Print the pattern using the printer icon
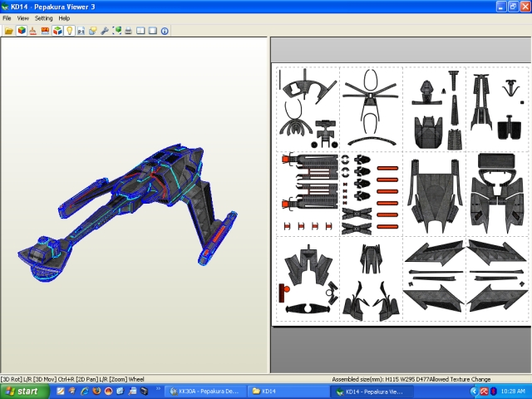The height and width of the screenshot is (399, 532). point(128,31)
